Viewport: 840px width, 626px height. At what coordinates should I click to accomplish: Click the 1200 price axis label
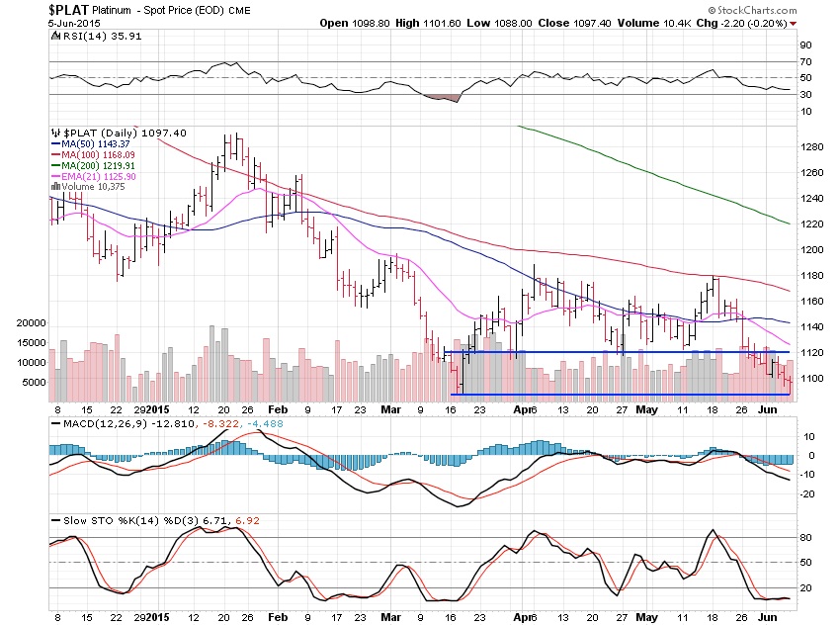coord(812,250)
